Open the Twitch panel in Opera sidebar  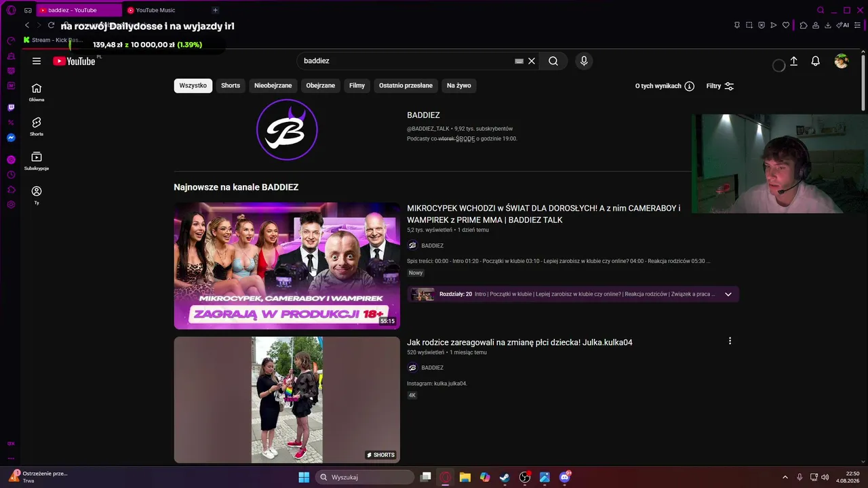pos(11,108)
